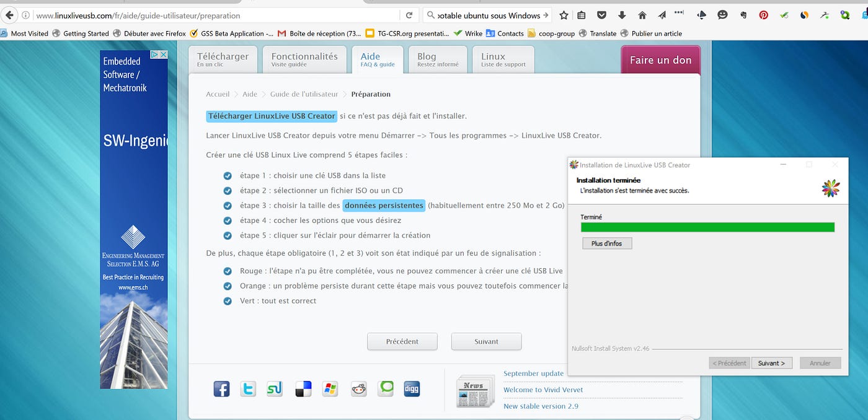Show site information icon beside the URL
The height and width of the screenshot is (420, 868).
tap(25, 15)
